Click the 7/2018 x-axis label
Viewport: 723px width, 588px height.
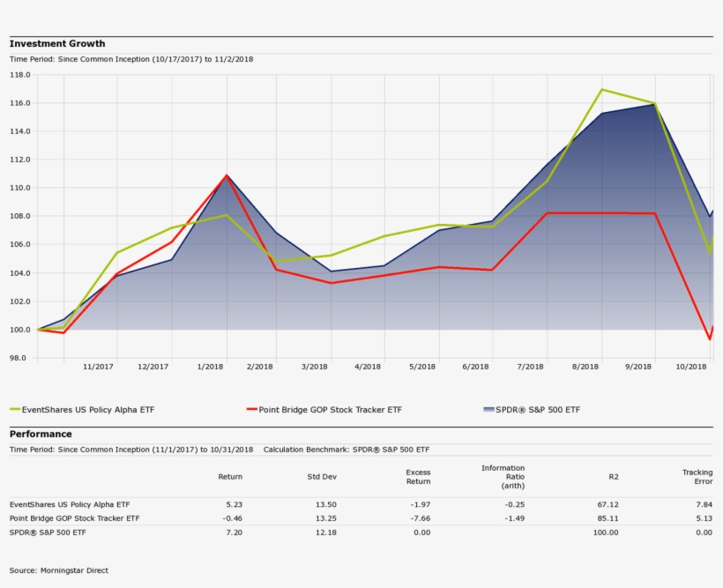(x=530, y=367)
